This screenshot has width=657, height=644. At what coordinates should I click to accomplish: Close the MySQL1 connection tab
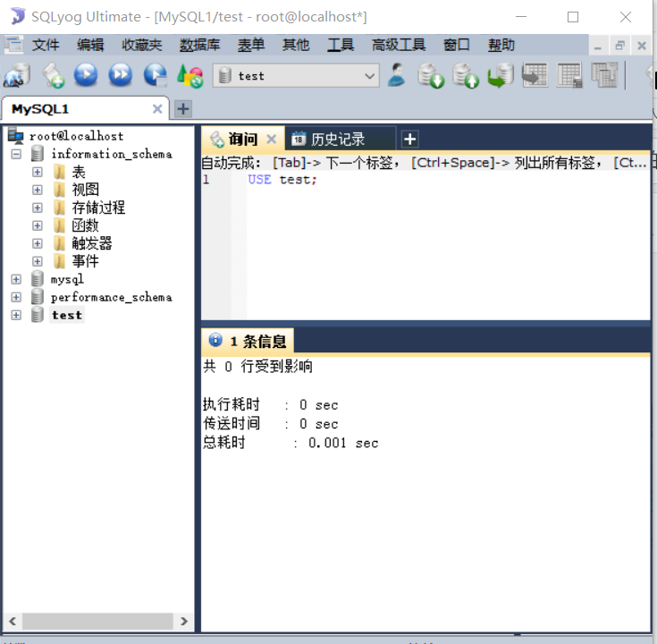tap(157, 109)
